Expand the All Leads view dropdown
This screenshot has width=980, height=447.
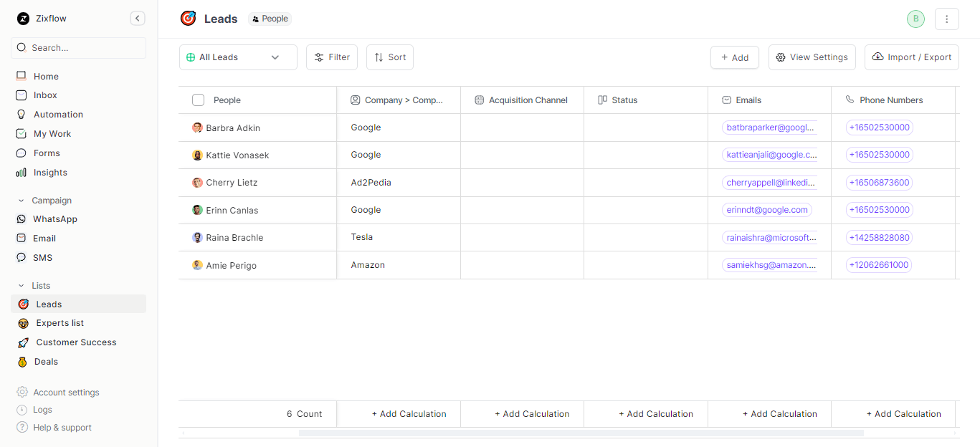[238, 57]
